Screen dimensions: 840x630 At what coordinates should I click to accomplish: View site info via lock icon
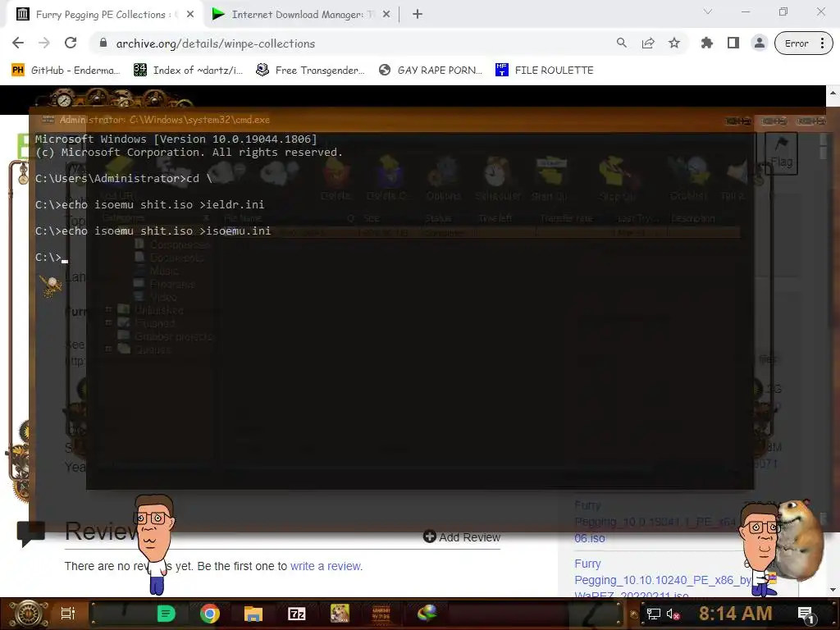103,43
